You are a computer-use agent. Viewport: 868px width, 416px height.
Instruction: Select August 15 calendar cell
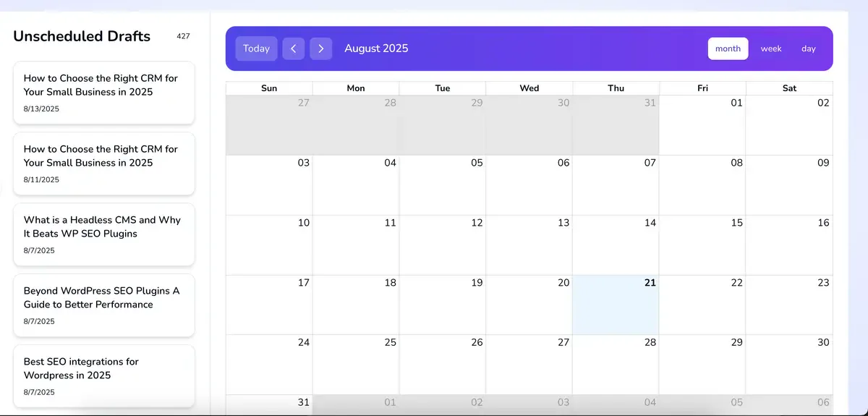702,245
